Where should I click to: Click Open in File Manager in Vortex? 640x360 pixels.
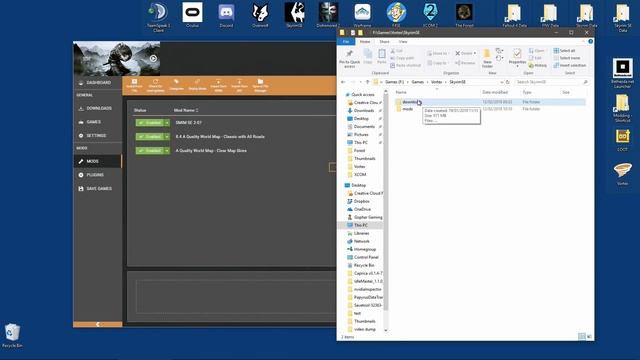[x=260, y=85]
